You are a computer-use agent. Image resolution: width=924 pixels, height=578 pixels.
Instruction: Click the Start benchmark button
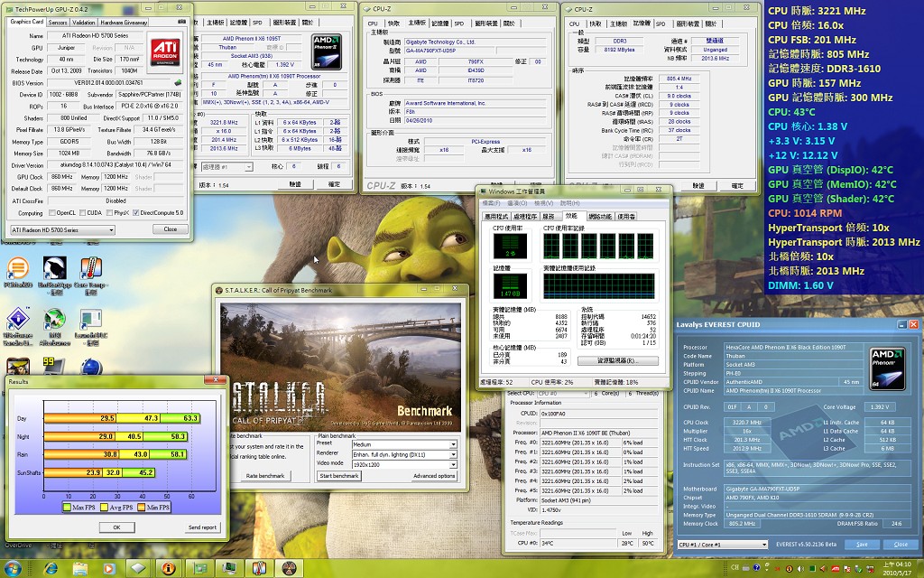(338, 476)
